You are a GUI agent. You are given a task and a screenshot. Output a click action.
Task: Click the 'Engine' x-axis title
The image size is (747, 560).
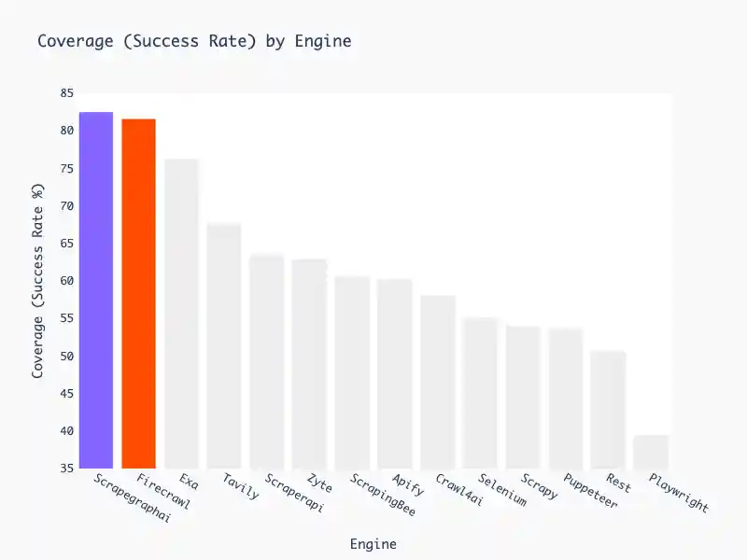(x=373, y=544)
